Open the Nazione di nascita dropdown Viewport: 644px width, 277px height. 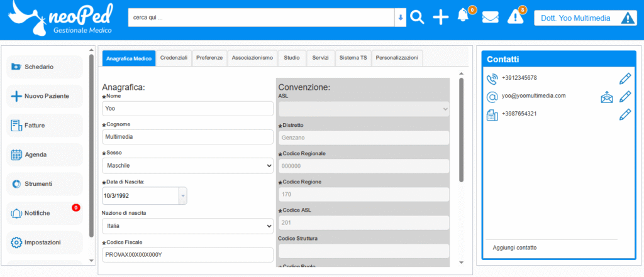pyautogui.click(x=187, y=225)
